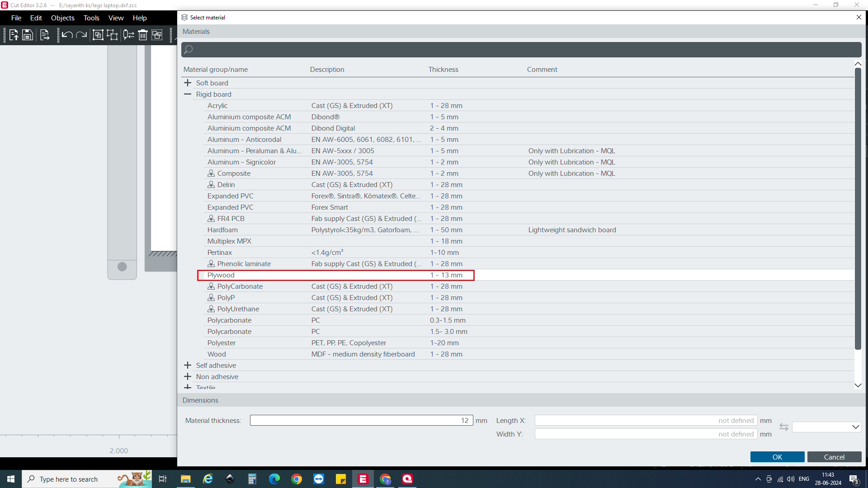Expand the Textile material group

[x=188, y=387]
